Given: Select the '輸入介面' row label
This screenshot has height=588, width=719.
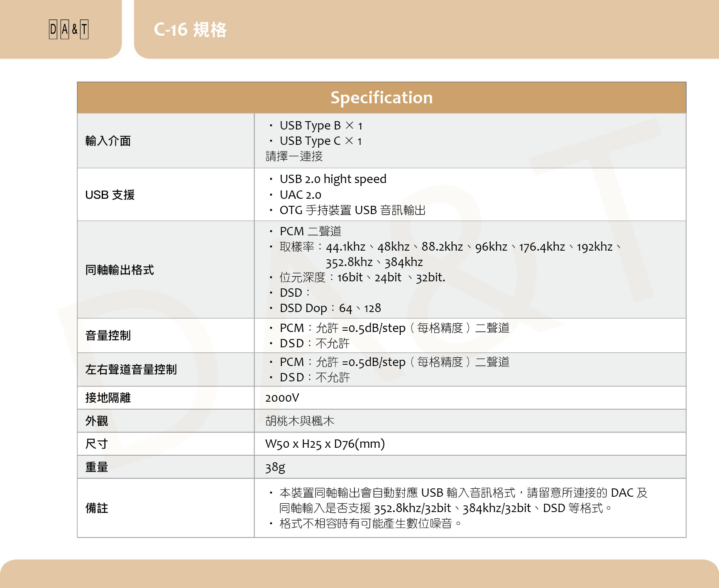Looking at the screenshot, I should click(108, 141).
